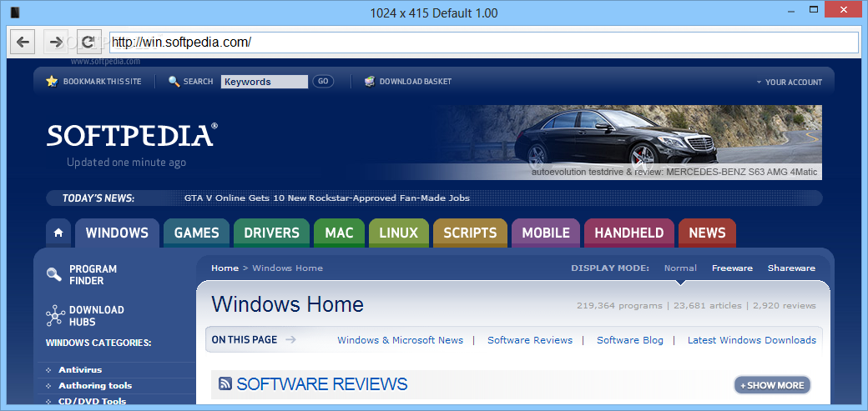Click the 23,681 articles statistic
Image resolution: width=868 pixels, height=411 pixels.
(x=708, y=305)
